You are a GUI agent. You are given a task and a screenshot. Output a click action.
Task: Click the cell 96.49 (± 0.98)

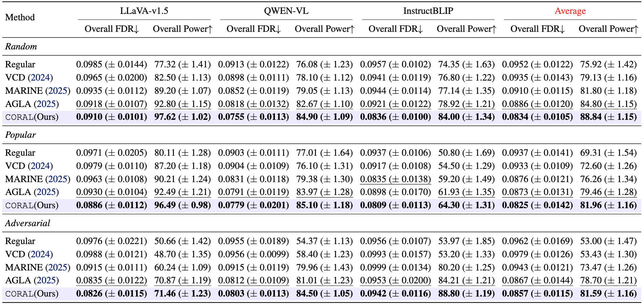(x=183, y=205)
